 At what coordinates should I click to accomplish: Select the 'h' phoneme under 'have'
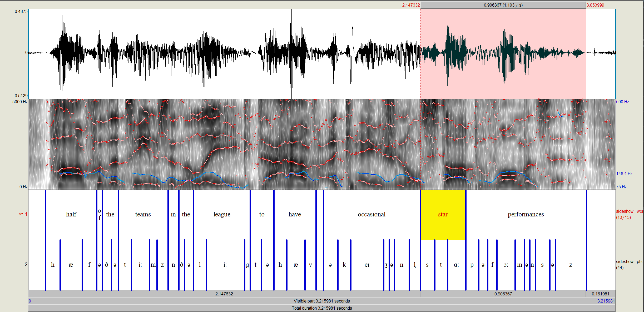(x=280, y=265)
